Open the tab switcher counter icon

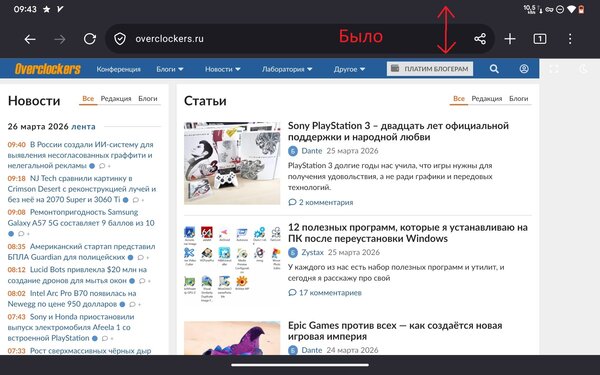[540, 39]
